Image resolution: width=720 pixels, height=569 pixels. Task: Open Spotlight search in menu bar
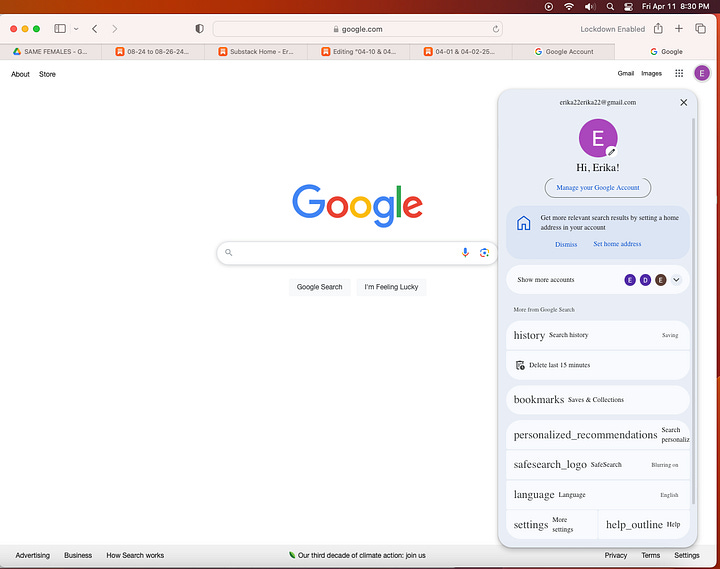[610, 6]
